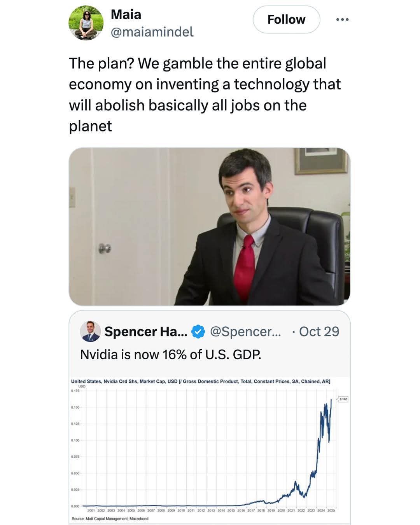420x525 pixels.
Task: Click the display name Maia
Action: tap(126, 15)
